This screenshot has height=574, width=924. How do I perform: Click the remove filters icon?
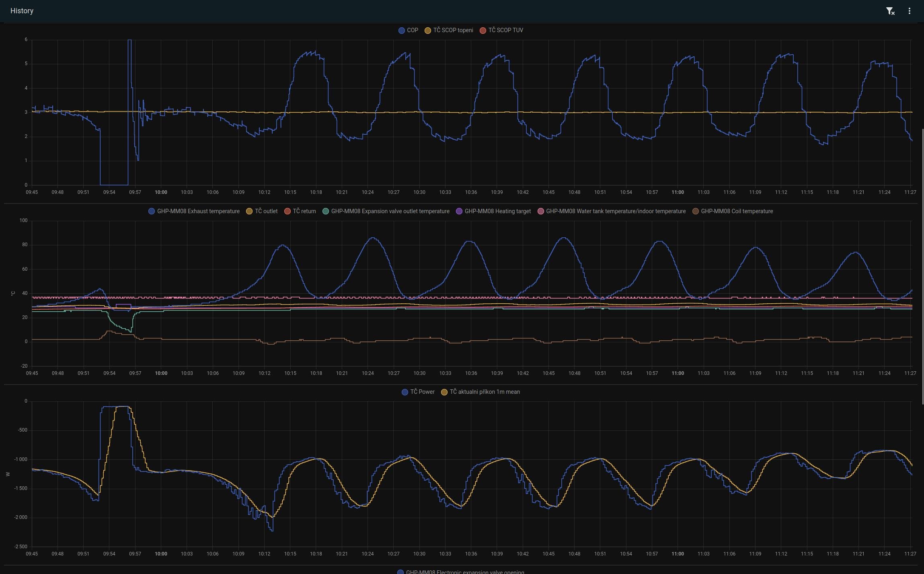(890, 11)
